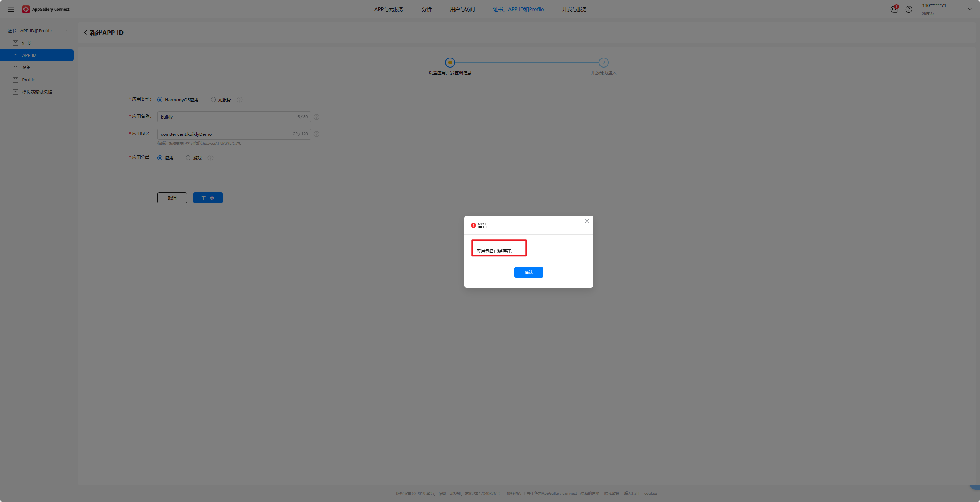Click help icon next to 应用包名 field
The width and height of the screenshot is (980, 502).
pyautogui.click(x=316, y=134)
